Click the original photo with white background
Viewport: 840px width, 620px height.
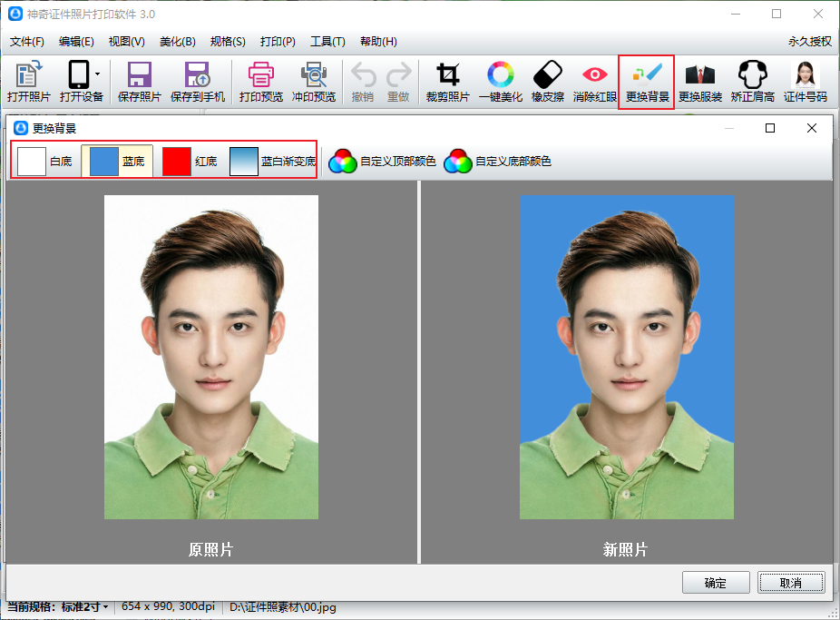[211, 357]
